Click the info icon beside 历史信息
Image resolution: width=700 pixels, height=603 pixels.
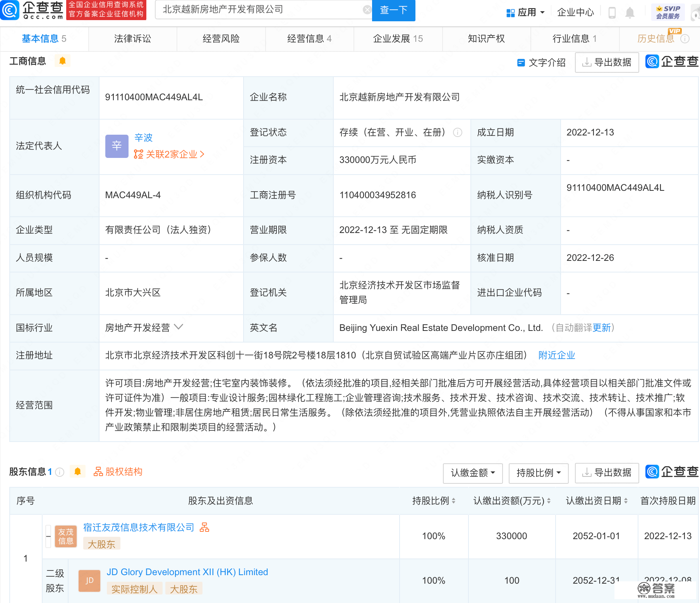[685, 39]
